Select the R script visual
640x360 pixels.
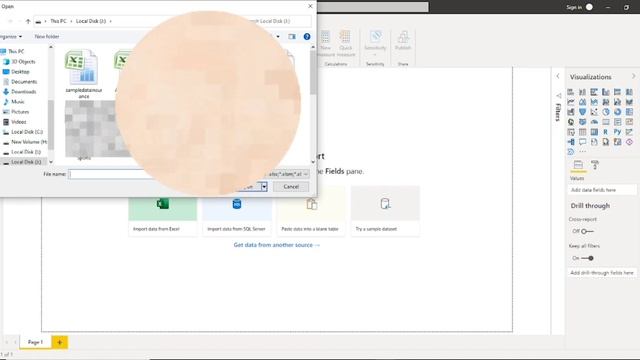(x=606, y=132)
